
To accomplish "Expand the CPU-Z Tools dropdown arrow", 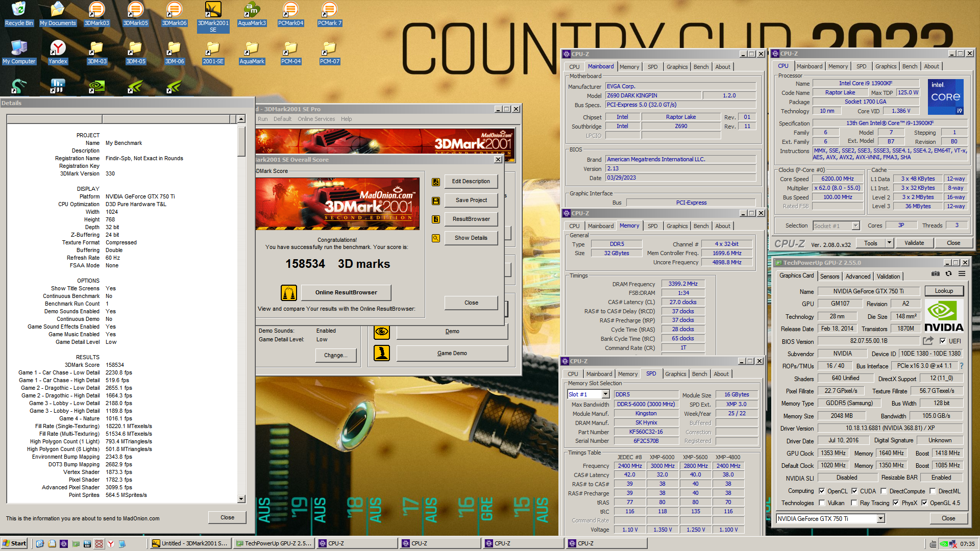I will pyautogui.click(x=889, y=243).
